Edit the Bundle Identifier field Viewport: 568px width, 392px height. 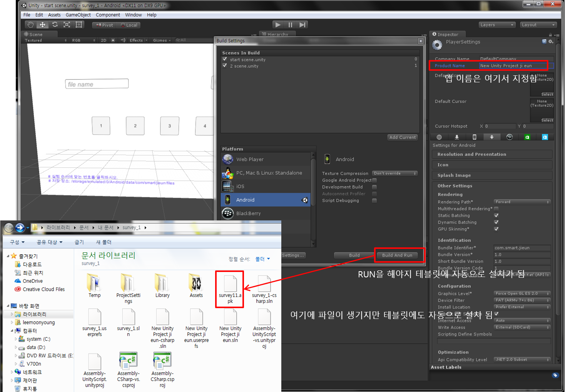click(x=522, y=248)
